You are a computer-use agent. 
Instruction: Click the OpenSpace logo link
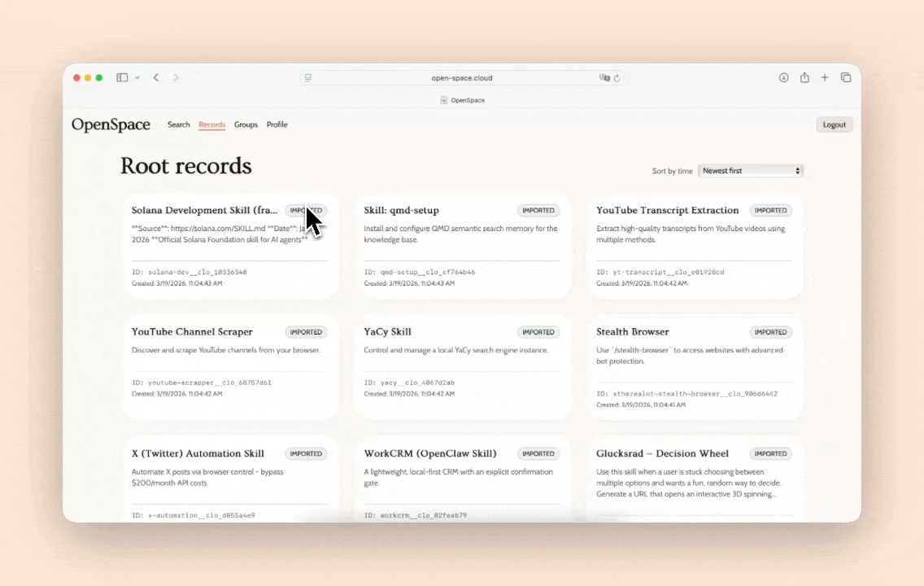(x=111, y=125)
